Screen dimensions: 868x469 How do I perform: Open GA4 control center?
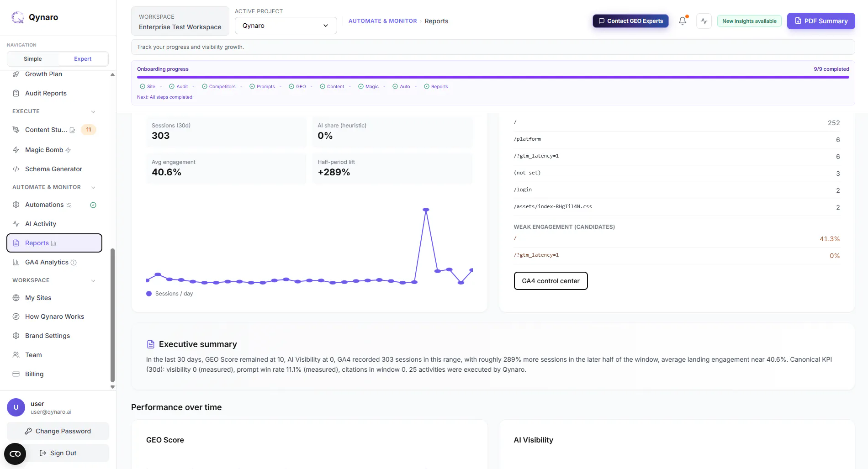click(550, 281)
